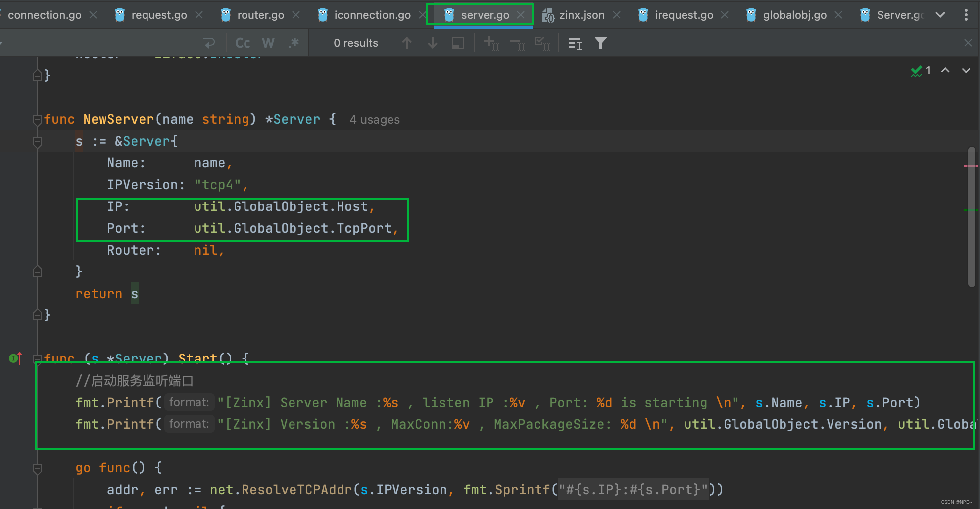Click the vertical editor scrollbar thumb

click(972, 216)
